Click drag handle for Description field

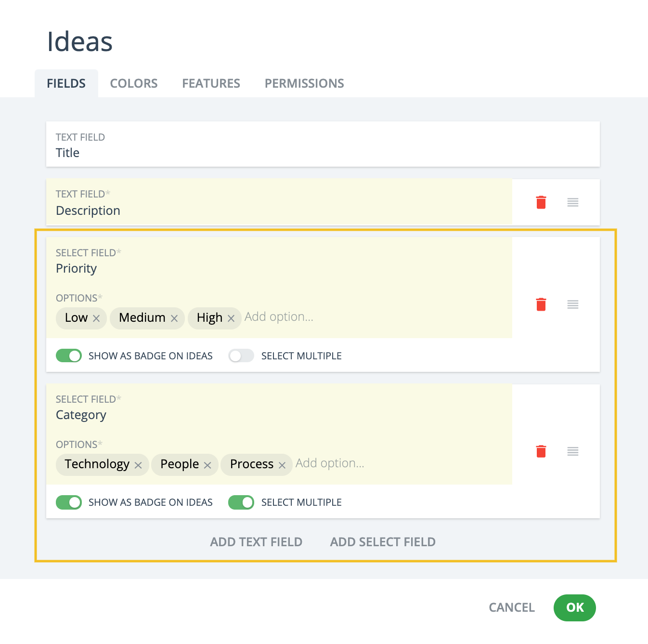tap(573, 202)
